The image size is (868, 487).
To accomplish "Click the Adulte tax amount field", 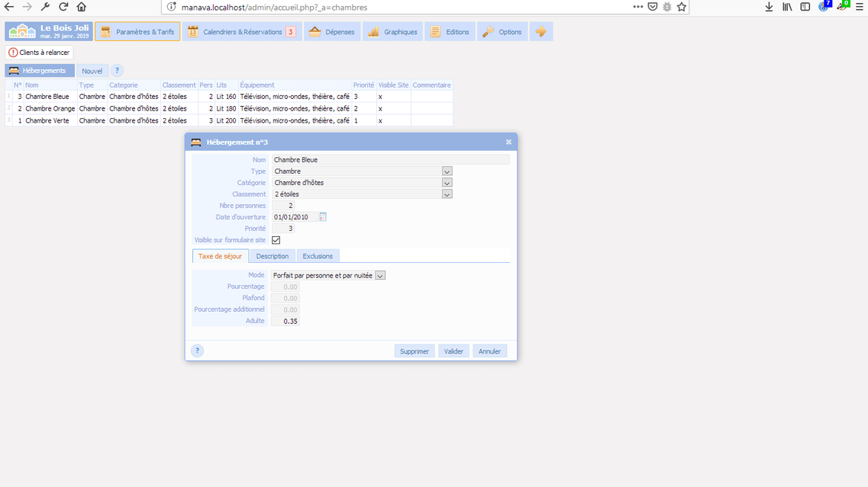I will [286, 321].
